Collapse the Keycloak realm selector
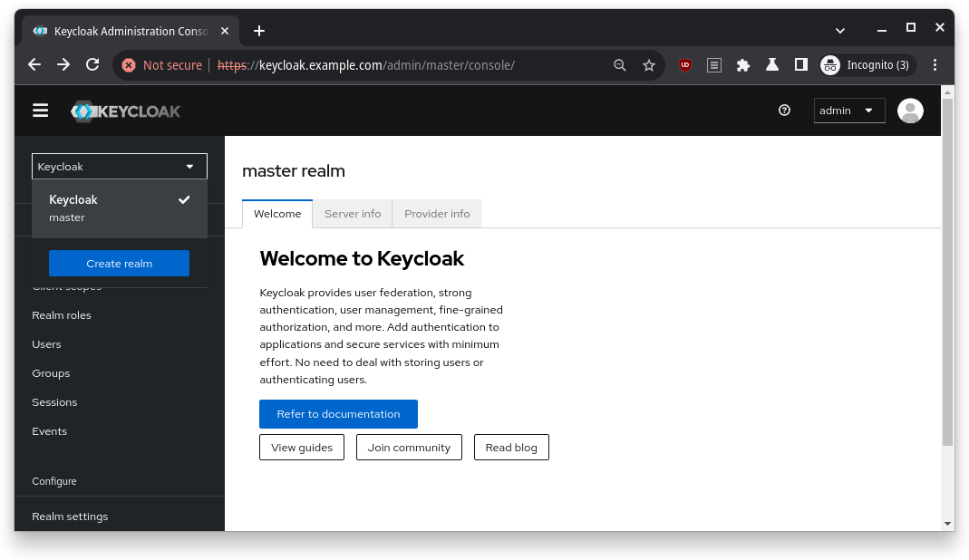The height and width of the screenshot is (560, 969). [x=120, y=166]
